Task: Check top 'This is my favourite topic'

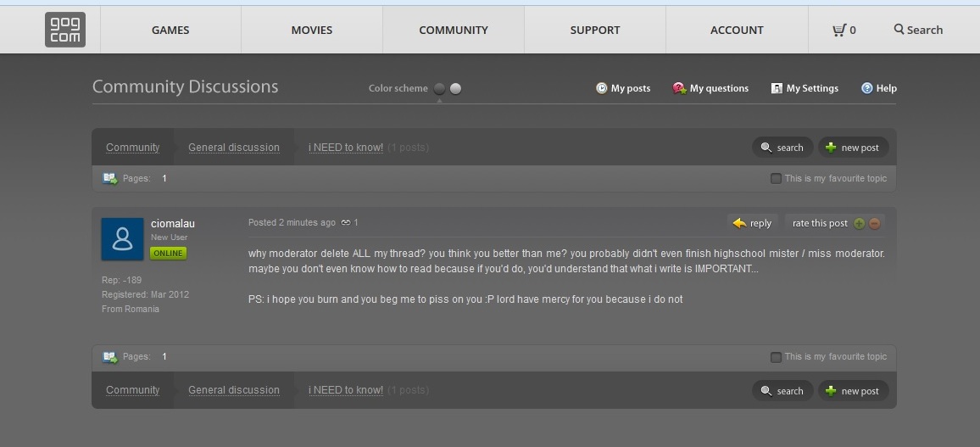Action: (x=776, y=179)
